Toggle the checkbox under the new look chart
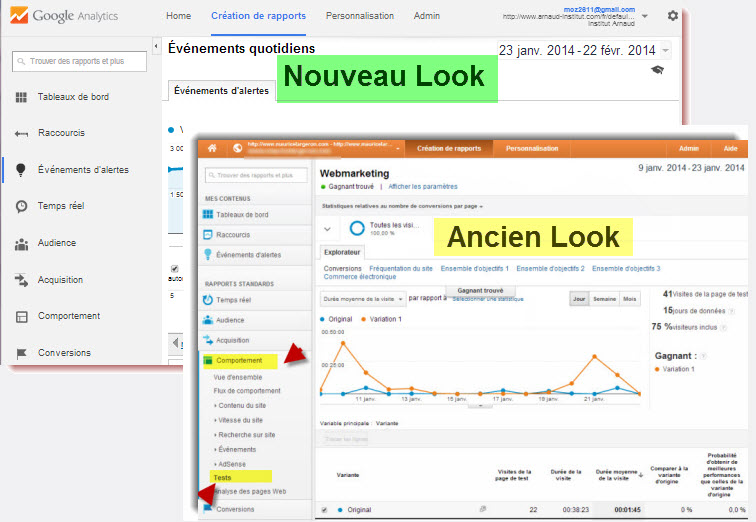This screenshot has width=756, height=522. point(175,268)
